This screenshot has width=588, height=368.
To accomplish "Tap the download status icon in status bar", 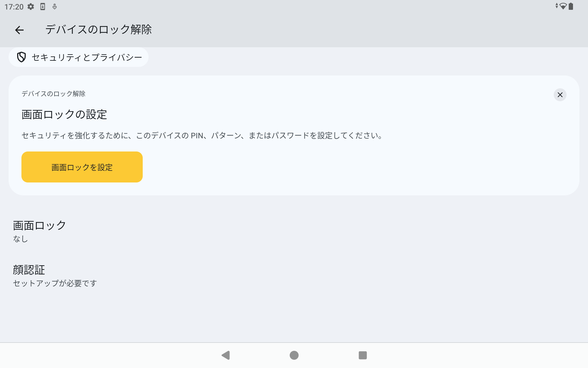I will [43, 6].
